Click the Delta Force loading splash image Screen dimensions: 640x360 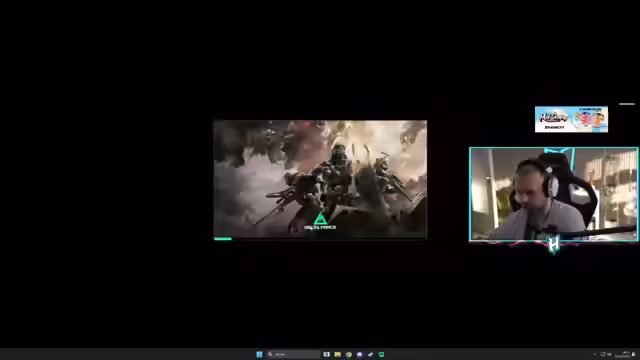[320, 180]
